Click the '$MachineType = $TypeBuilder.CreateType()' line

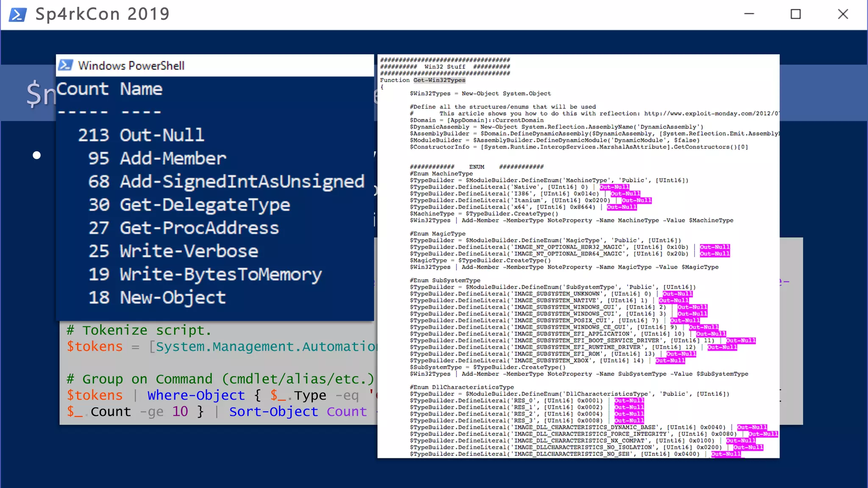click(484, 214)
